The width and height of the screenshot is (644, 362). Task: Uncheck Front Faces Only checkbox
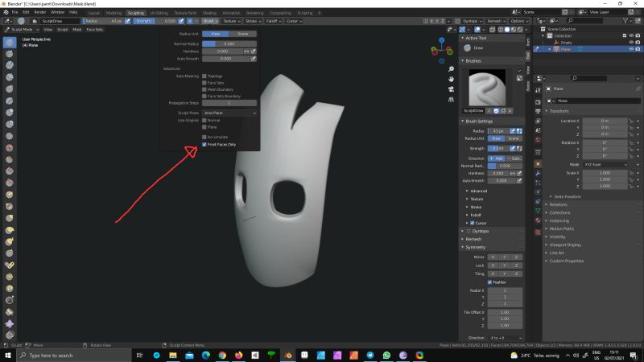click(x=204, y=145)
